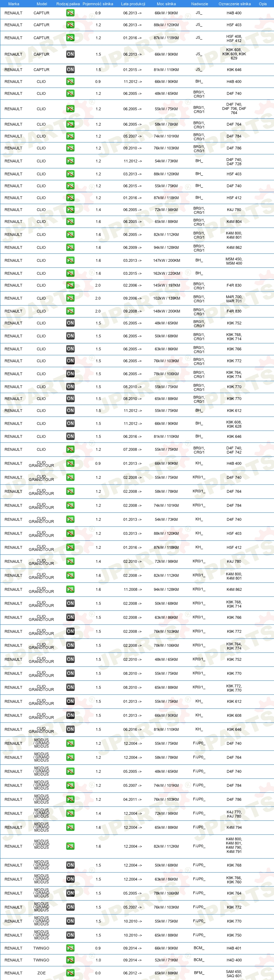Click petrol icon in CAPTUR 0.9 H4B 400 row
Viewport: 274px width, 980px height.
70,13
